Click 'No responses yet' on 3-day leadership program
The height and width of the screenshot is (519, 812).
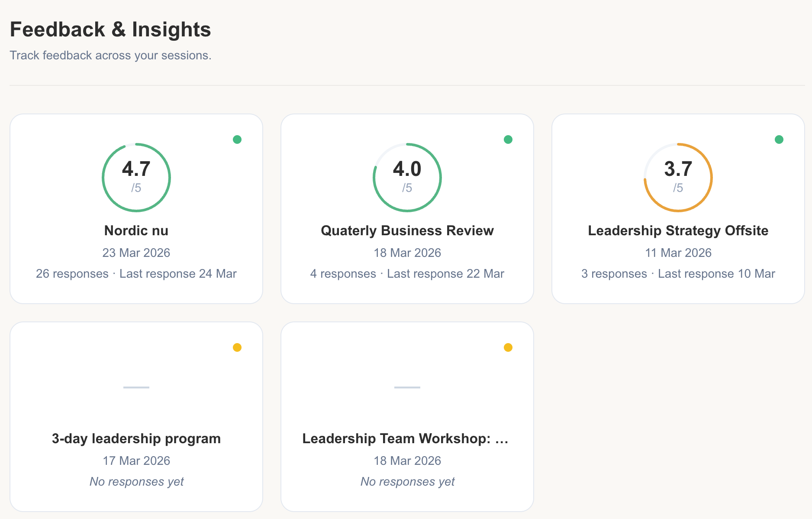pos(136,481)
